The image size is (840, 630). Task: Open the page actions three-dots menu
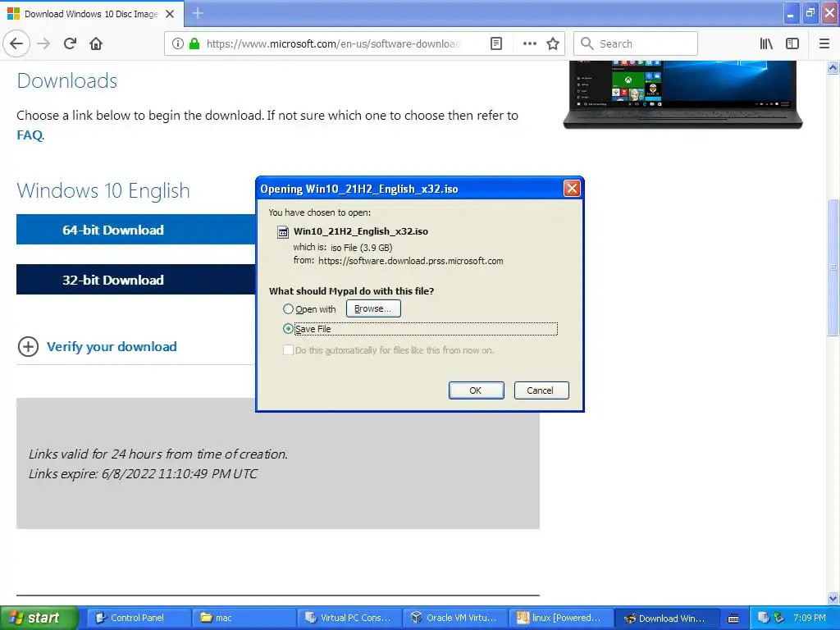click(x=529, y=43)
